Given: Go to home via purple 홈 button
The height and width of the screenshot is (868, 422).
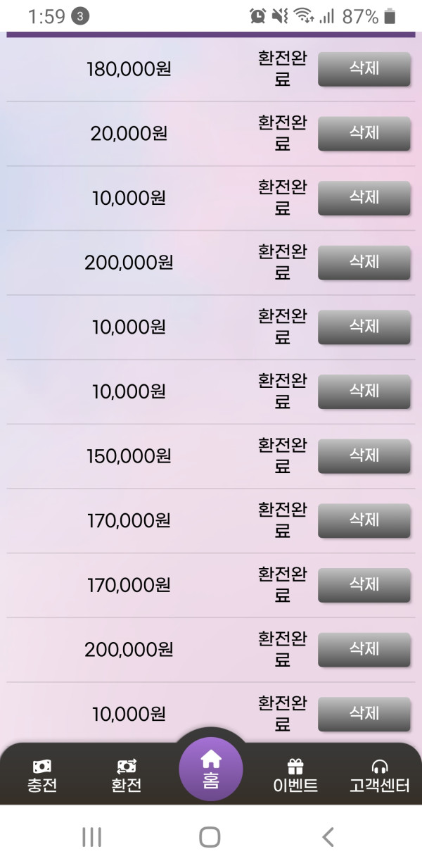Looking at the screenshot, I should (211, 769).
